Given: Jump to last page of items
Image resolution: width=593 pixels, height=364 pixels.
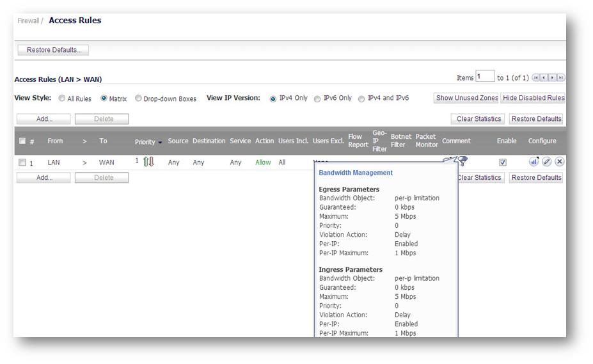Looking at the screenshot, I should point(561,78).
